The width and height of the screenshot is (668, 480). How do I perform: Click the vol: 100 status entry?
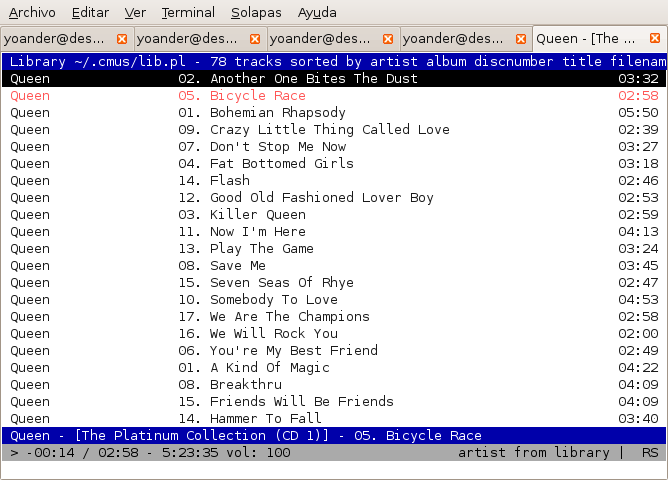coord(258,453)
